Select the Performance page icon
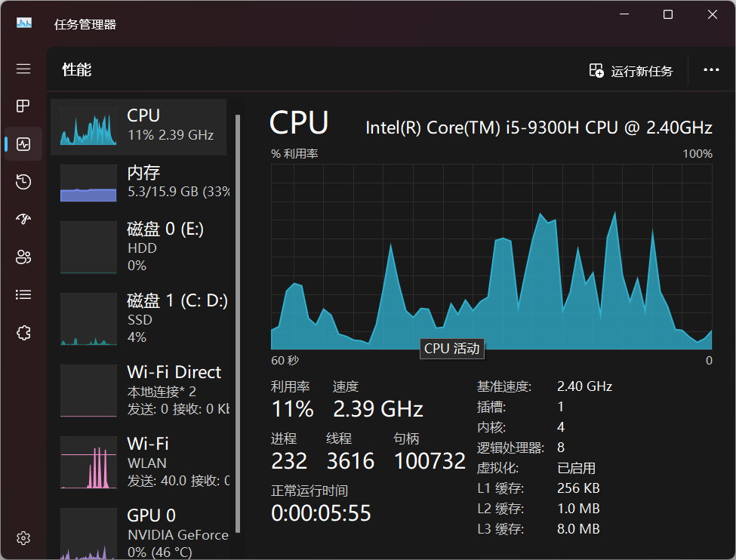This screenshot has height=560, width=736. click(23, 143)
